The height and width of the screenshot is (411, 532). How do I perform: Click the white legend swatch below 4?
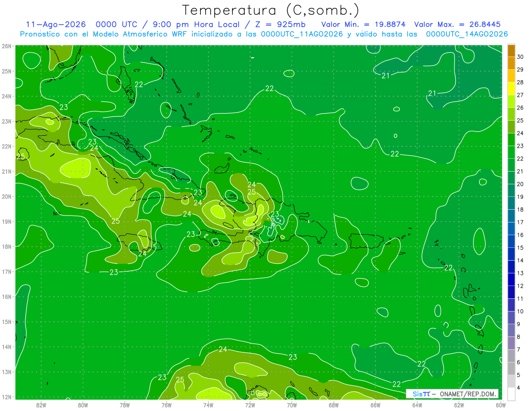(x=512, y=394)
